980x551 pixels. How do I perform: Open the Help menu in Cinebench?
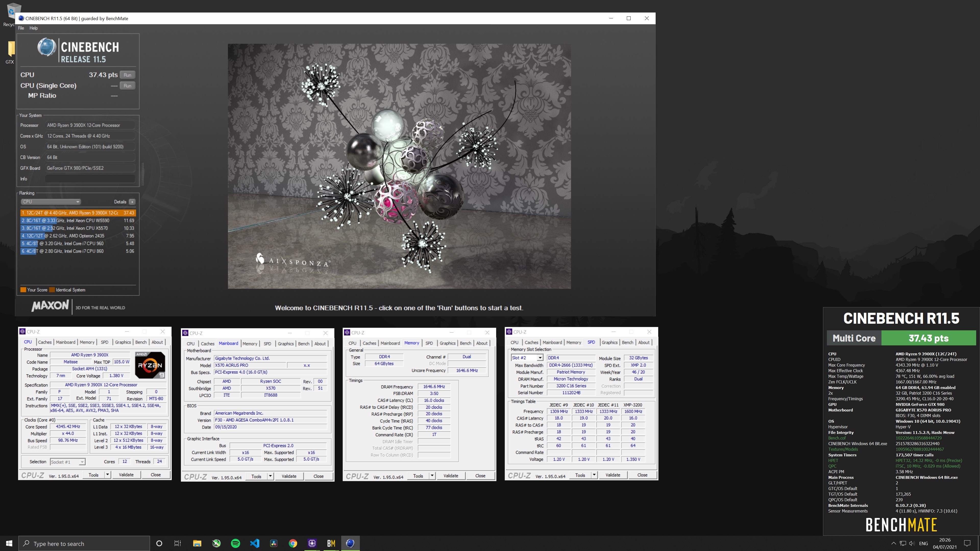point(33,28)
